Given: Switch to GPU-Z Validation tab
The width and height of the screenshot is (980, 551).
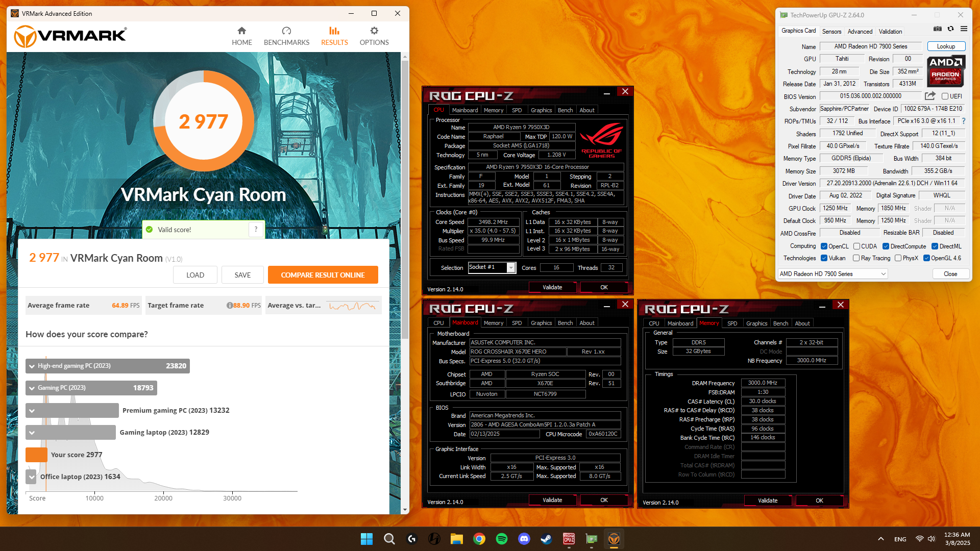Looking at the screenshot, I should pyautogui.click(x=890, y=31).
